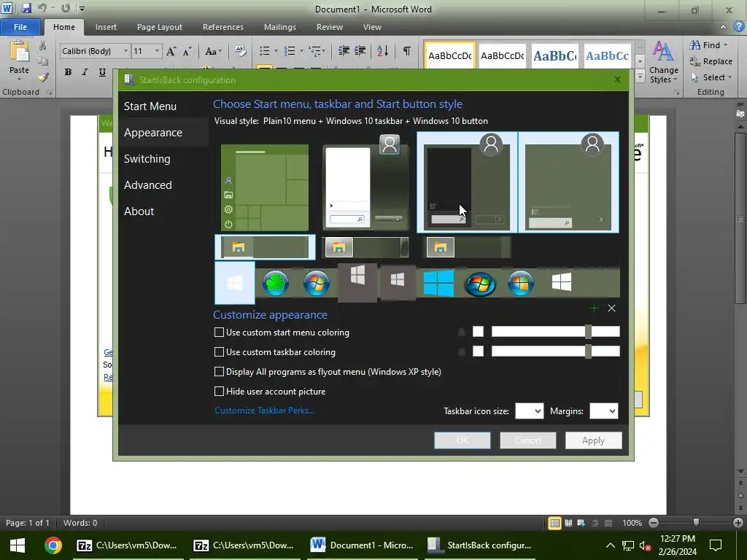
Task: Click the Paste icon in Word
Action: pyautogui.click(x=19, y=52)
